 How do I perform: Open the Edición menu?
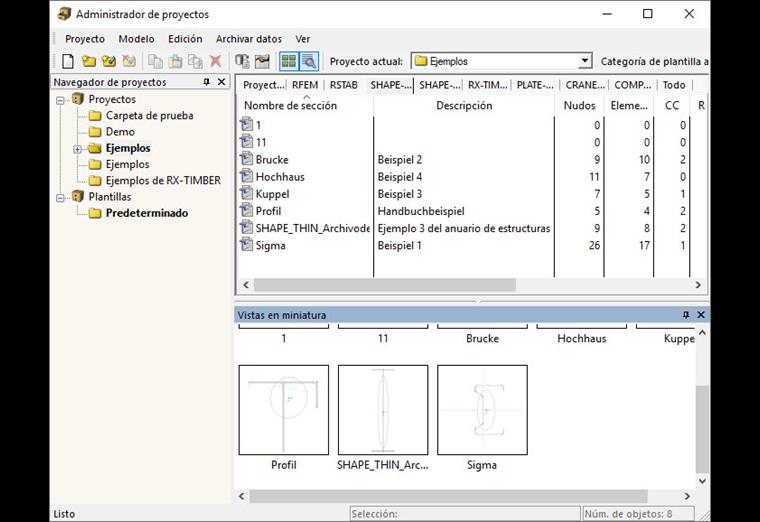click(185, 39)
